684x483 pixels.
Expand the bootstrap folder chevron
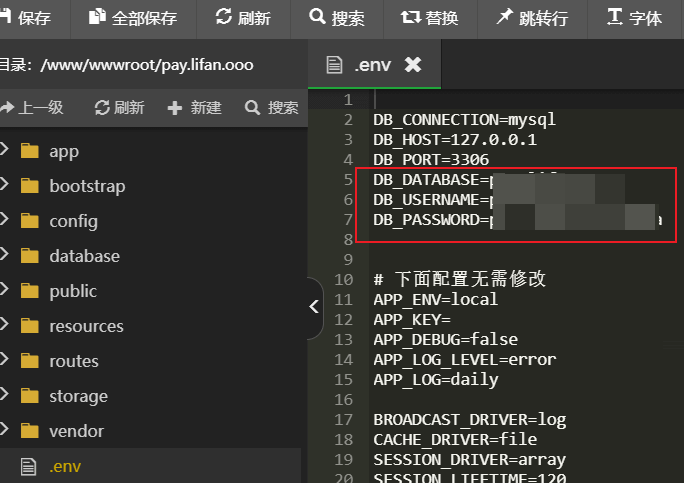pyautogui.click(x=4, y=184)
